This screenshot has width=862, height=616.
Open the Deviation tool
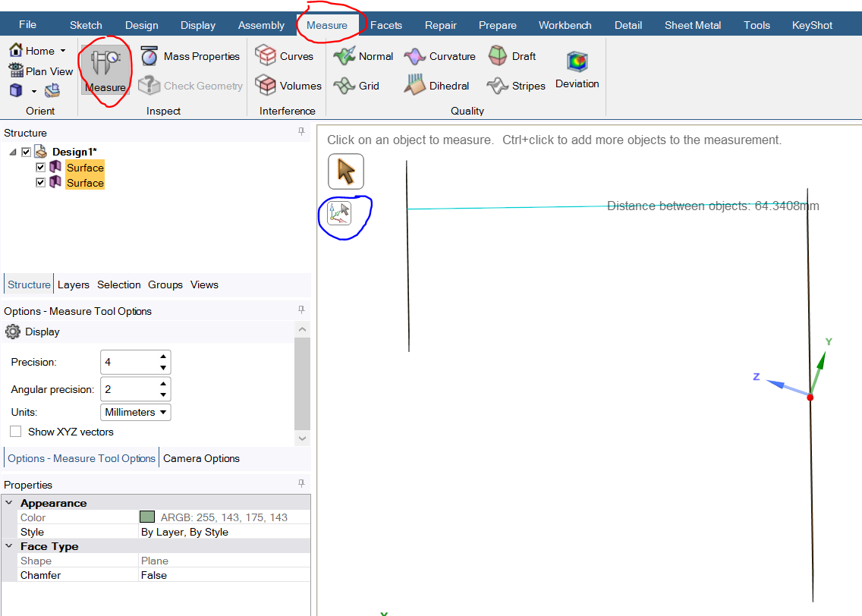(x=577, y=70)
